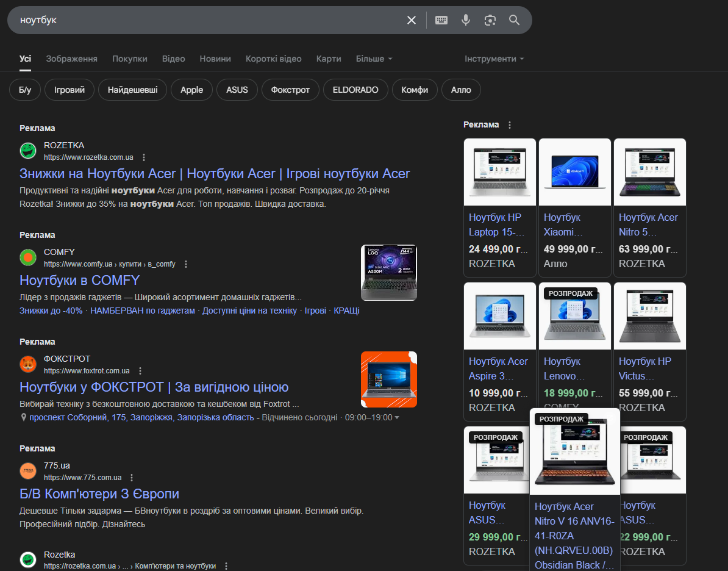
Task: Submit search with the magnifying glass icon
Action: pos(514,20)
